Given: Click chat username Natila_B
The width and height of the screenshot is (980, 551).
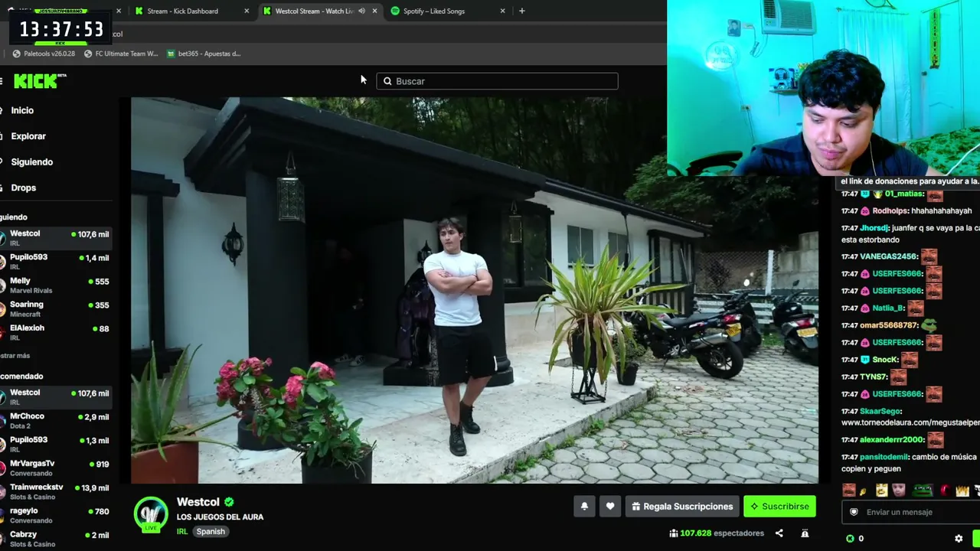Looking at the screenshot, I should pos(888,308).
